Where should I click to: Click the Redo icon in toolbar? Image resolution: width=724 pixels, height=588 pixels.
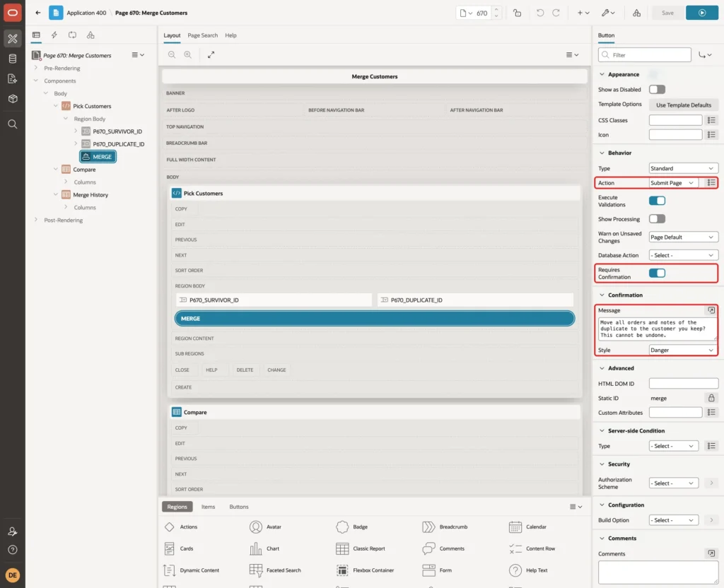coord(556,13)
